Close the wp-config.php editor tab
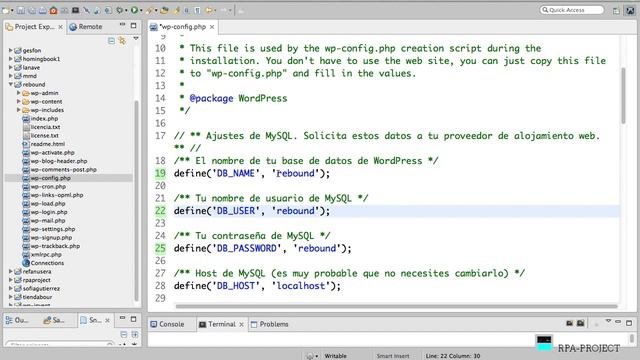640x360 pixels. [212, 27]
